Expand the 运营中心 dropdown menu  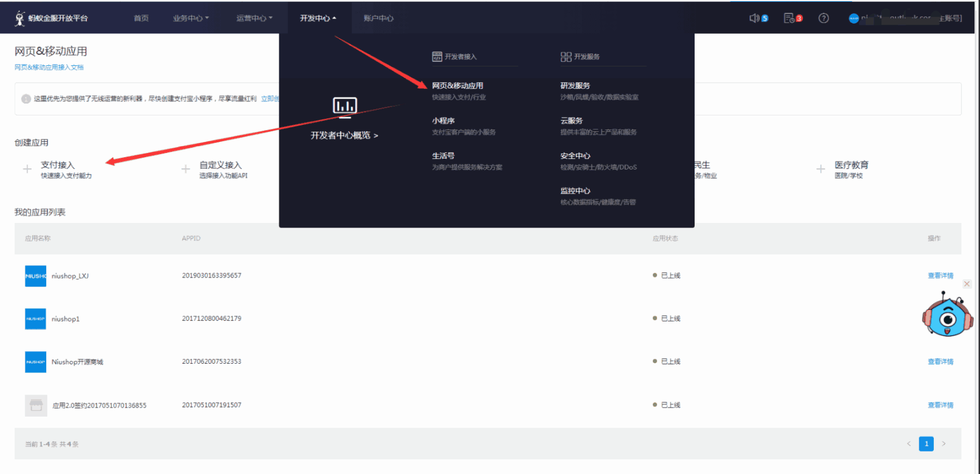point(254,18)
